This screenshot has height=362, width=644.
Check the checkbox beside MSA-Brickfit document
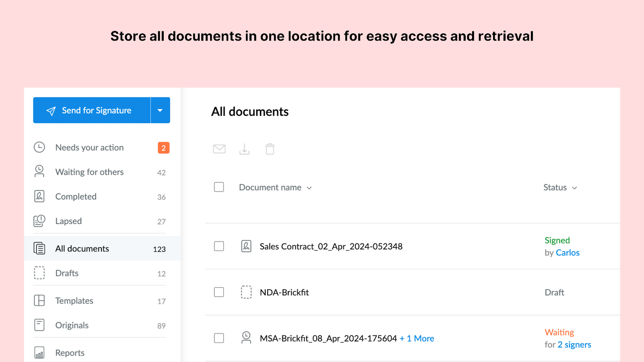click(219, 338)
